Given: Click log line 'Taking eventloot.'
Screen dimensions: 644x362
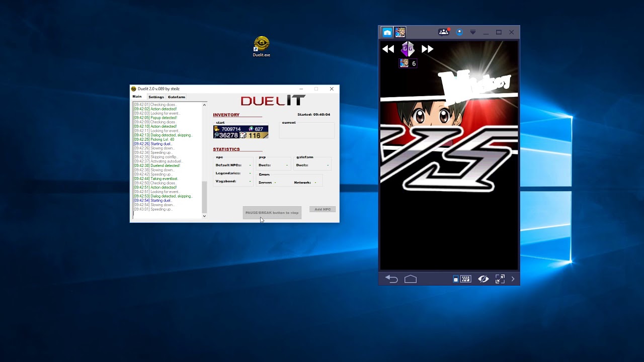Looking at the screenshot, I should (x=156, y=178).
